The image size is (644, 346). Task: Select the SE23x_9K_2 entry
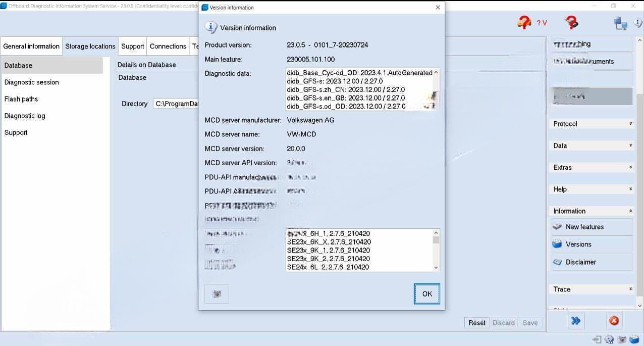[x=329, y=259]
